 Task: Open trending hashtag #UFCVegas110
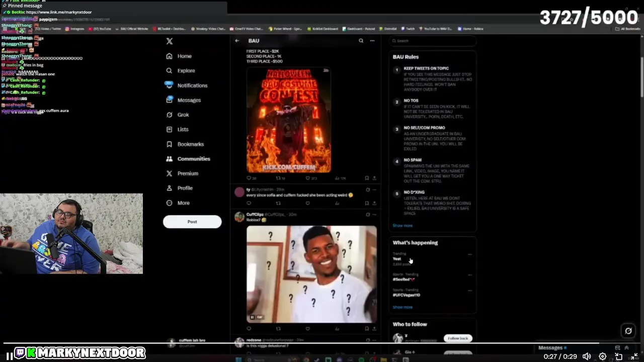pos(407,295)
